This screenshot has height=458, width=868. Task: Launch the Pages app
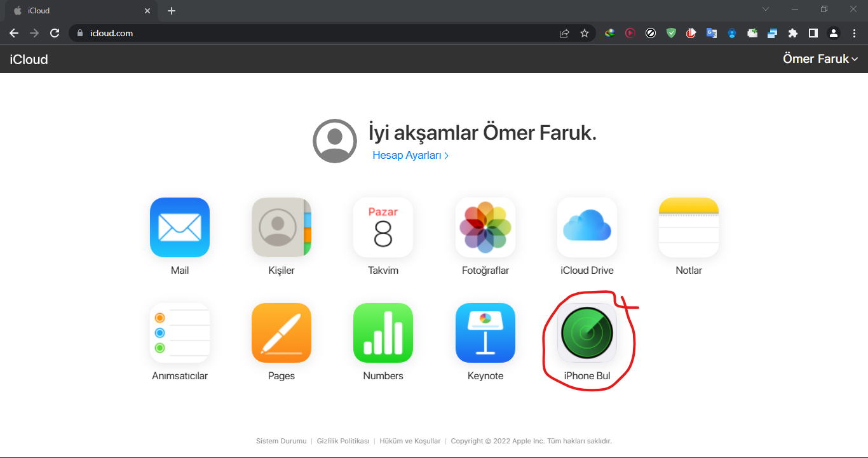tap(281, 333)
